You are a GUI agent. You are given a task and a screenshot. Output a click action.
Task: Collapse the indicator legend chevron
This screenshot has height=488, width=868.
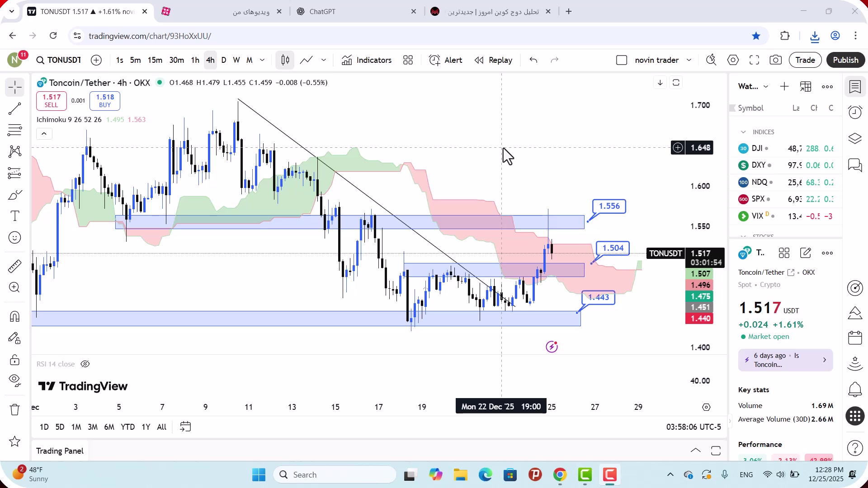click(44, 134)
